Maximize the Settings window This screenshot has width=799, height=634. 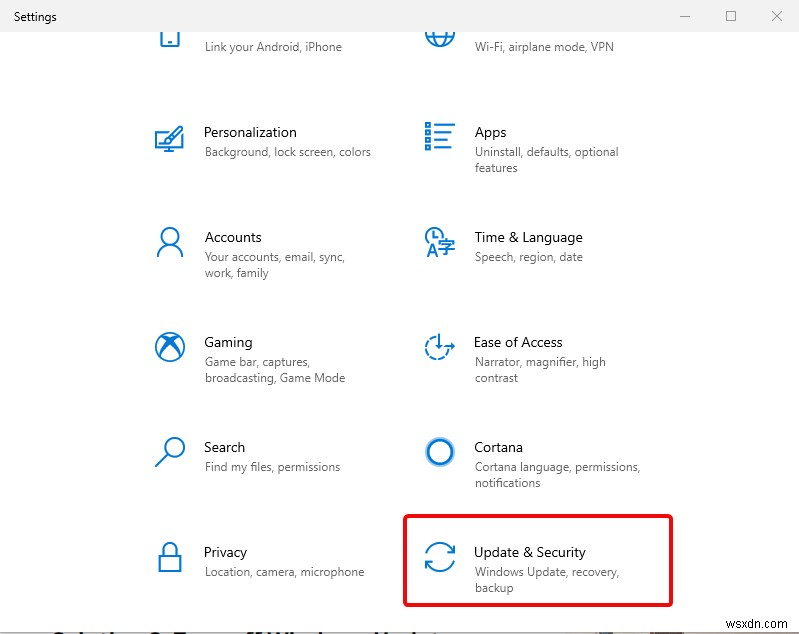pyautogui.click(x=731, y=16)
